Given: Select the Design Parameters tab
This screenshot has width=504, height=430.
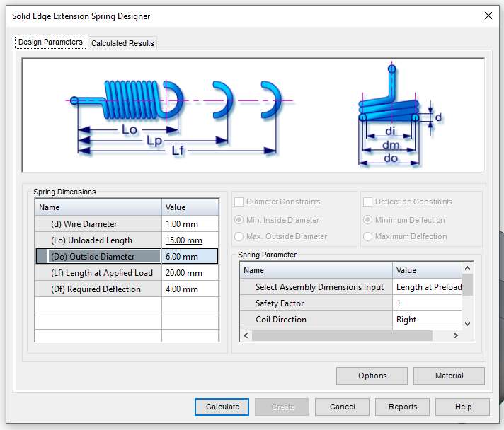Looking at the screenshot, I should (50, 42).
